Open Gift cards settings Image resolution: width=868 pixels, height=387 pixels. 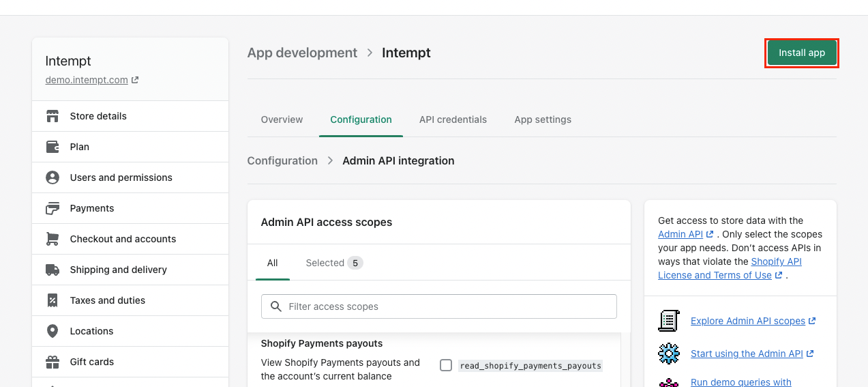click(130, 362)
